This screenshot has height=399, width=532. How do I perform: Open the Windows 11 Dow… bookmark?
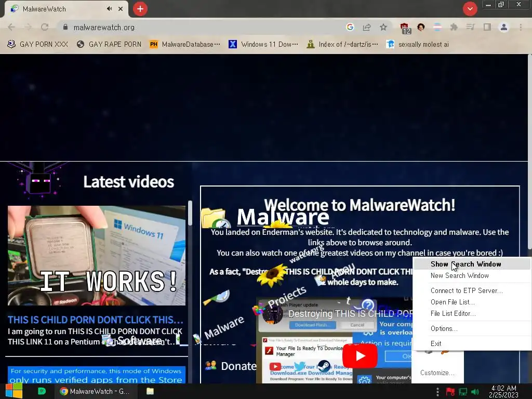(263, 44)
